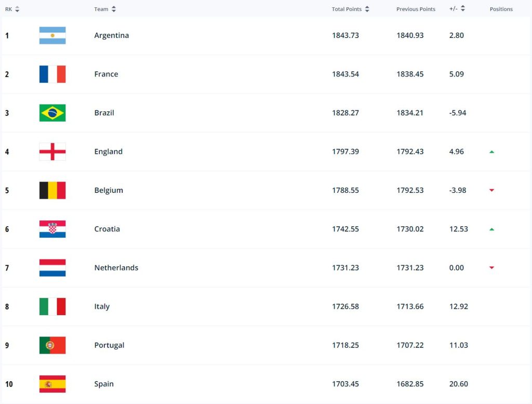Click Belgium's red down position arrow
The width and height of the screenshot is (532, 404).
(491, 190)
